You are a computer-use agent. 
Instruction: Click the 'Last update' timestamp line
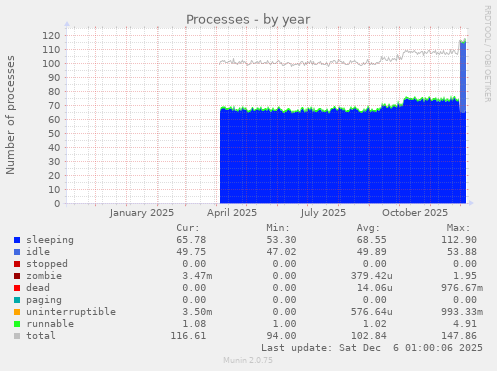tap(372, 348)
